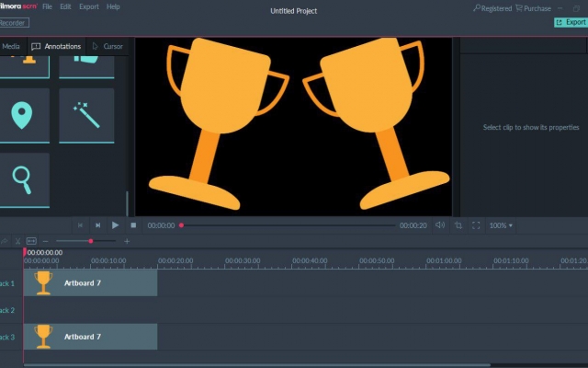
Task: Click the annotations panel vertical scrollbar
Action: point(127,203)
